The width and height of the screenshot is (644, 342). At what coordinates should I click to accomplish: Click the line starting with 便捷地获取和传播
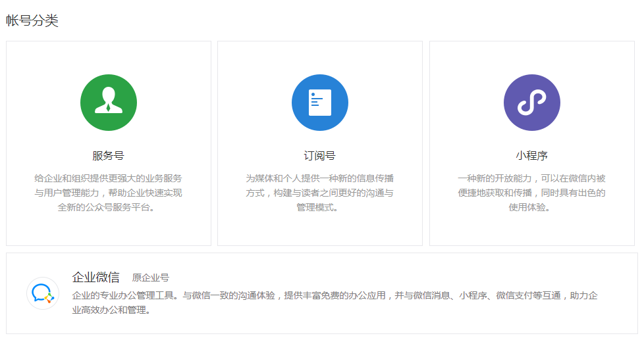click(531, 193)
